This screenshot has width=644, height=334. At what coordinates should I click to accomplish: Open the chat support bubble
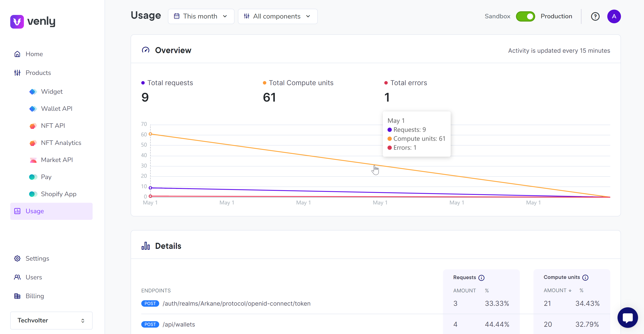628,318
